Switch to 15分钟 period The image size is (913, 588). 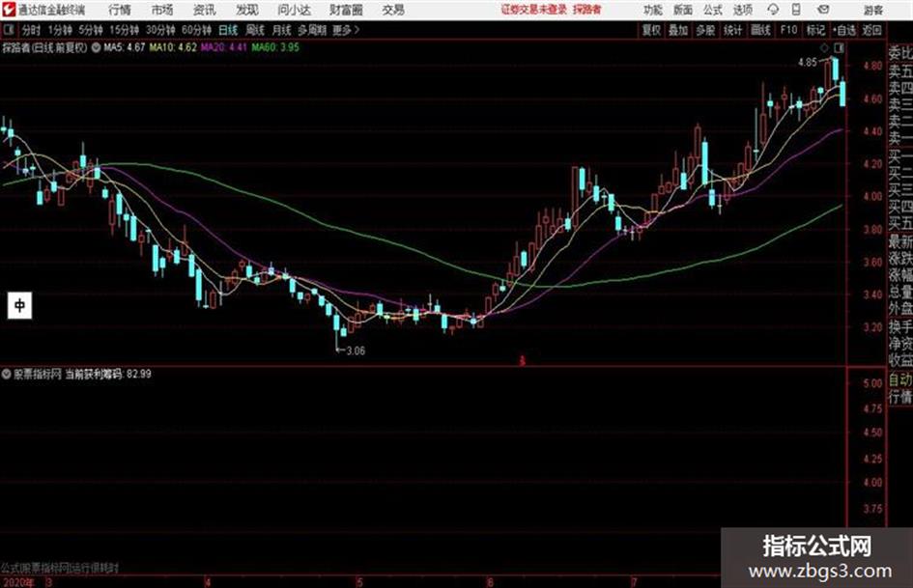click(125, 30)
